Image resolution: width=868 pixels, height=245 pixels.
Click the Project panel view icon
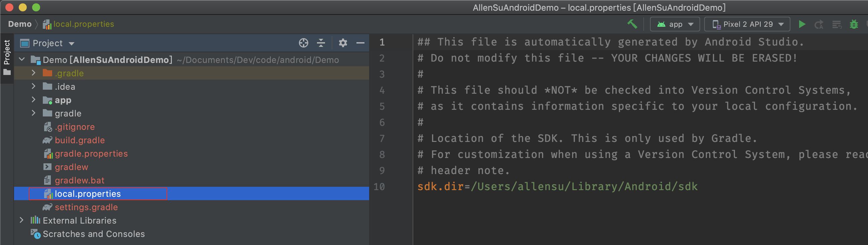25,43
